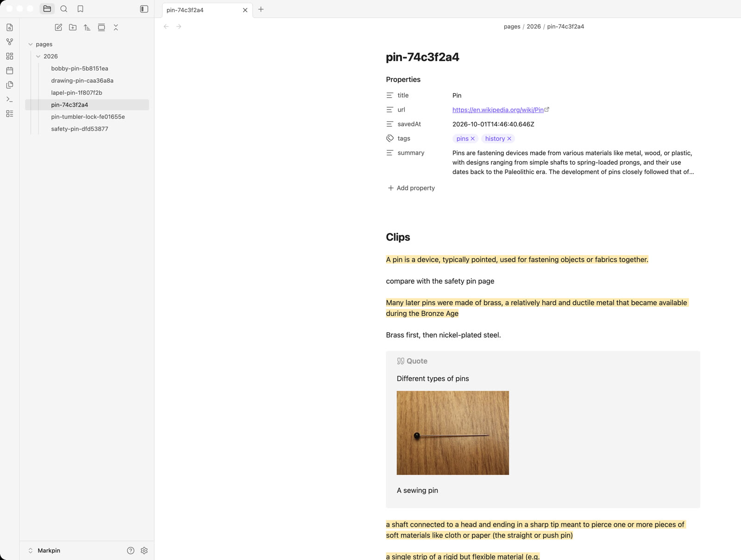Click the 2026 breadcrumb
Screen dimensions: 741x560
tap(534, 26)
